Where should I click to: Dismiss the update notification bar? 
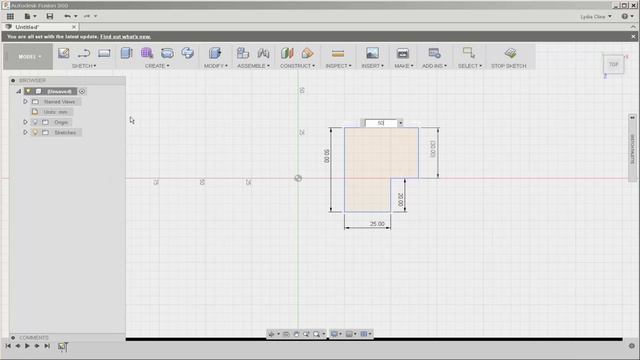point(633,37)
